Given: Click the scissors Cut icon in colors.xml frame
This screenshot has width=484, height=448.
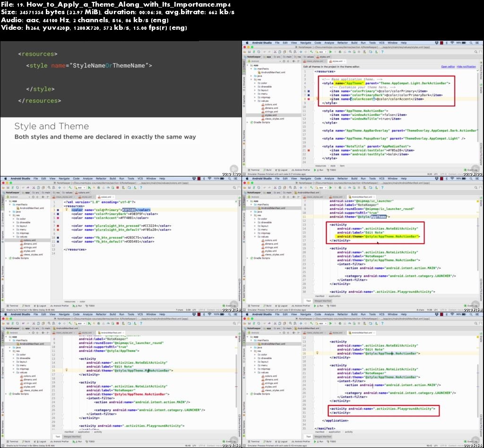Looking at the screenshot, I should coord(34,187).
